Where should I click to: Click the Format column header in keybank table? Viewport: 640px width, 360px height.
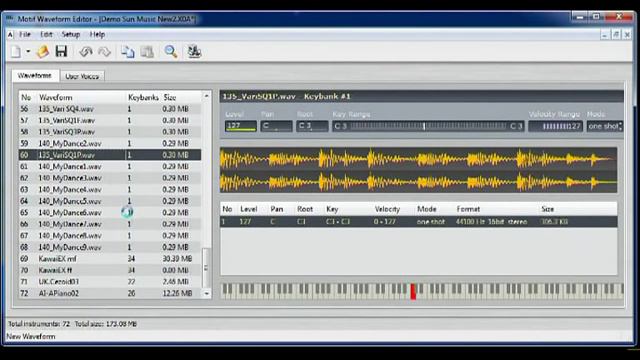tap(468, 209)
